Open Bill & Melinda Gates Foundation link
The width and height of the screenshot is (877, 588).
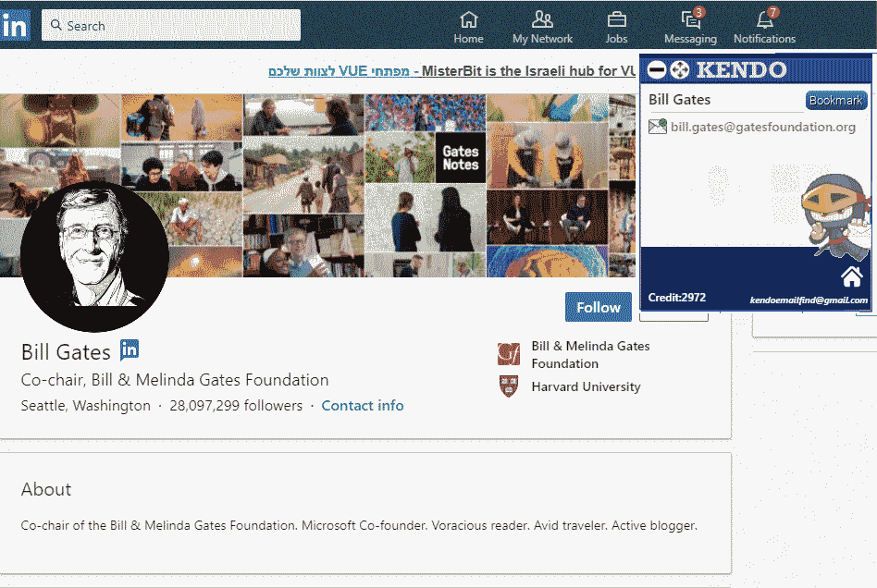590,354
